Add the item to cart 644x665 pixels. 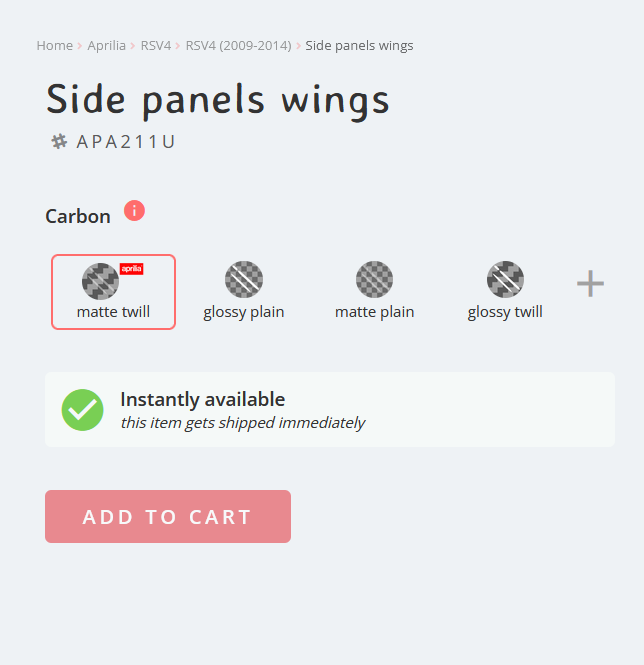(x=168, y=517)
